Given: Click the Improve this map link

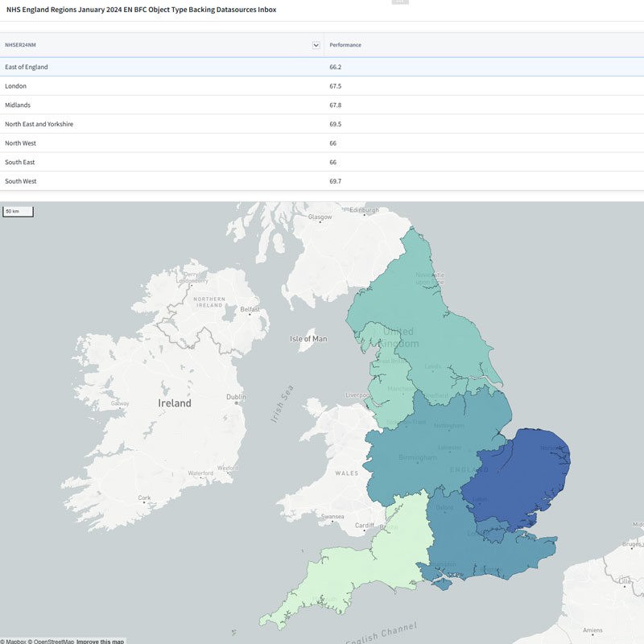Looking at the screenshot, I should tap(101, 641).
